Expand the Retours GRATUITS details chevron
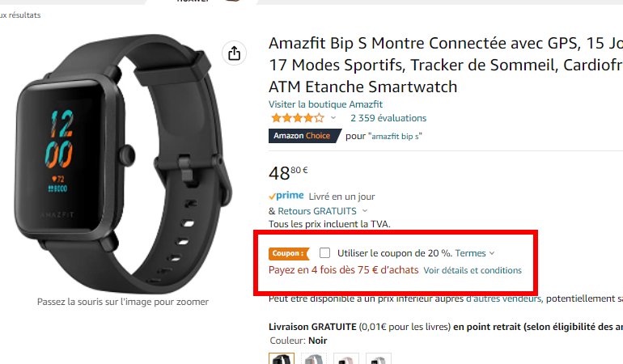Screen dimensions: 623x364 365,211
